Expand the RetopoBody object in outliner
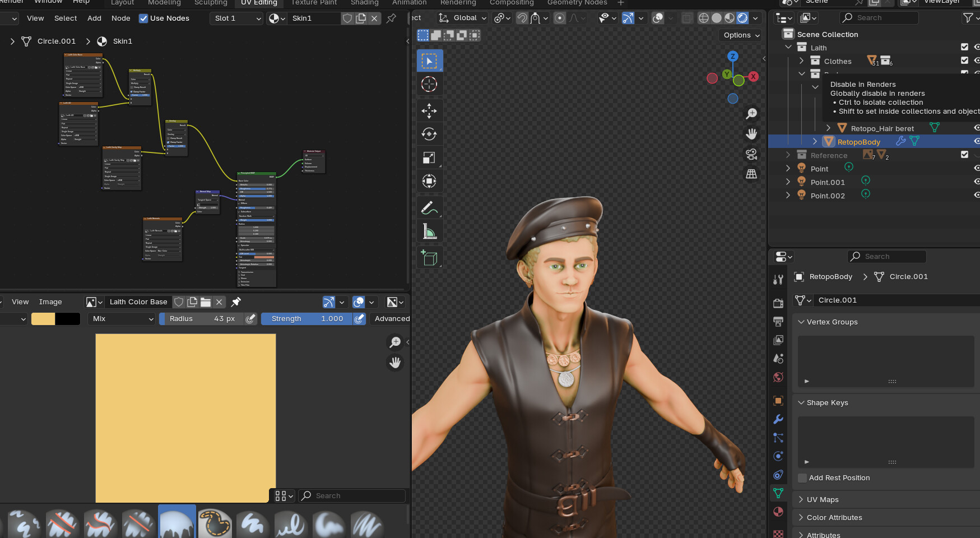Screen dimensions: 980x538 814,141
